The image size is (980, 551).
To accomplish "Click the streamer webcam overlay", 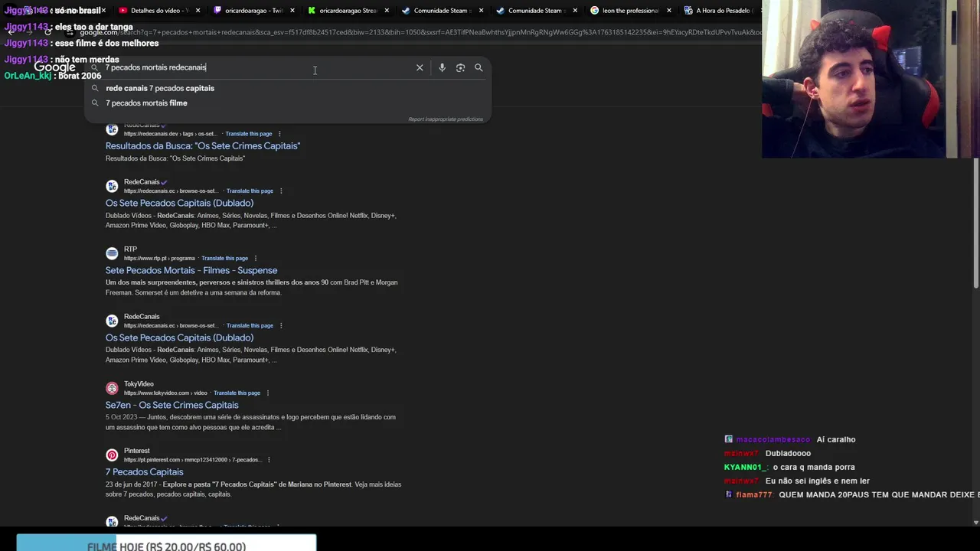I will tap(871, 79).
